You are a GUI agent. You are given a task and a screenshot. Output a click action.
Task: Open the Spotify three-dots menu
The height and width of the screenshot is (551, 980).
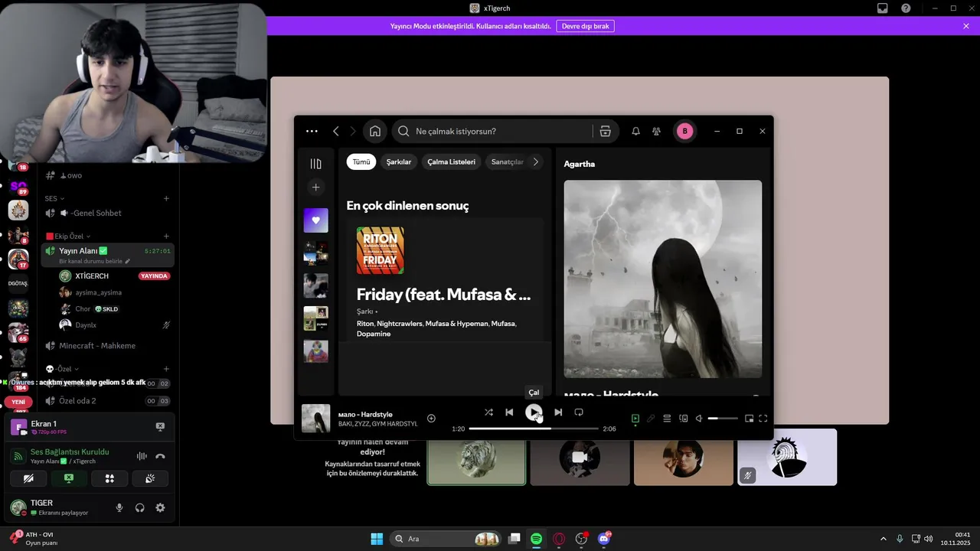pos(312,131)
